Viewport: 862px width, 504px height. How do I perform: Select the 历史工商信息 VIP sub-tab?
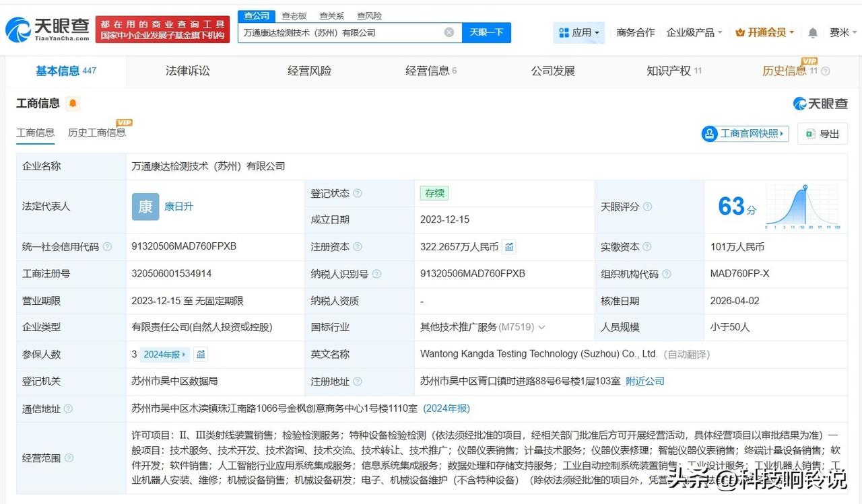97,133
